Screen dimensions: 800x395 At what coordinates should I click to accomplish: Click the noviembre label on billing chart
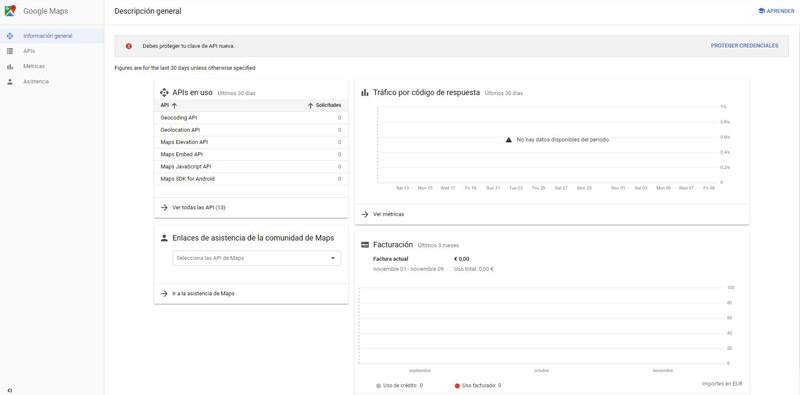[x=662, y=371]
